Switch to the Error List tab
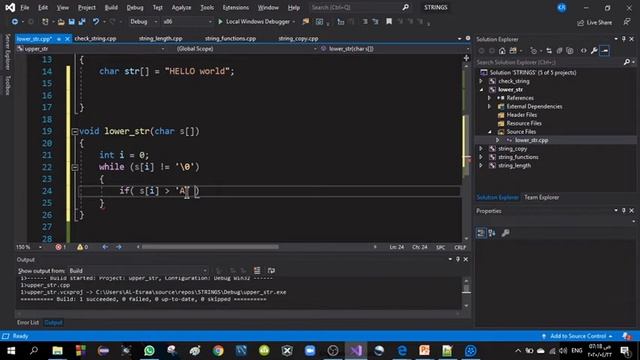The height and width of the screenshot is (360, 640). pyautogui.click(x=28, y=322)
